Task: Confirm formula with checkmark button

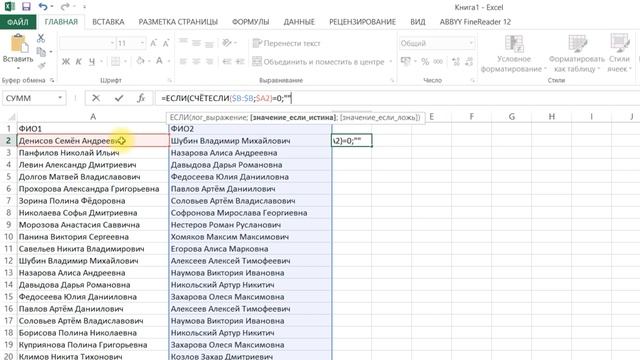Action: tap(119, 98)
